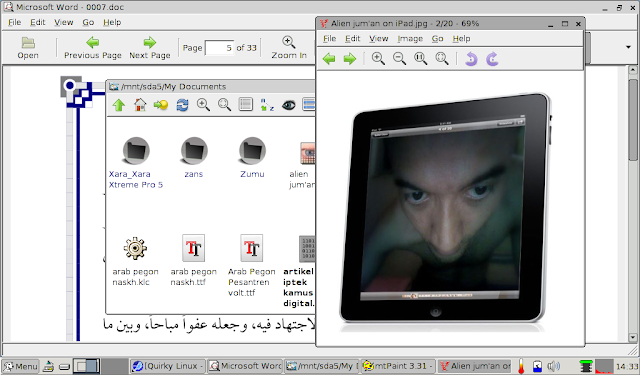This screenshot has width=640, height=375.
Task: Sort files alphabetically A-Z icon
Action: (267, 105)
